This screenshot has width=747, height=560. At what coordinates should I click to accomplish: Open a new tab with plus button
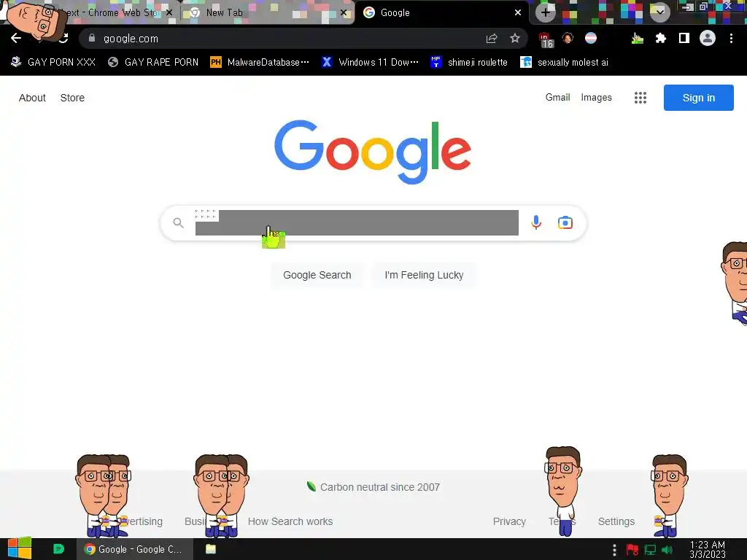point(546,12)
